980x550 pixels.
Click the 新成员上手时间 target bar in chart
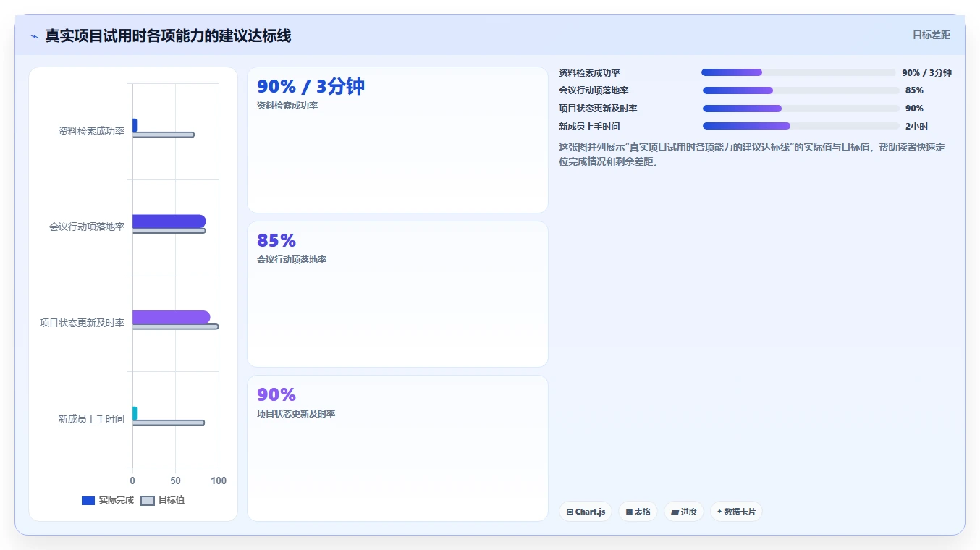pyautogui.click(x=168, y=423)
